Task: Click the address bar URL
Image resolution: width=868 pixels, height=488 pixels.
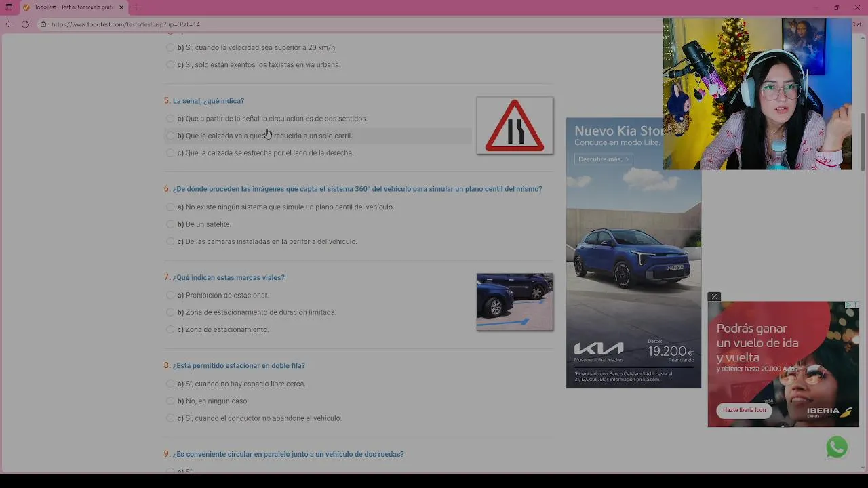Action: click(125, 24)
